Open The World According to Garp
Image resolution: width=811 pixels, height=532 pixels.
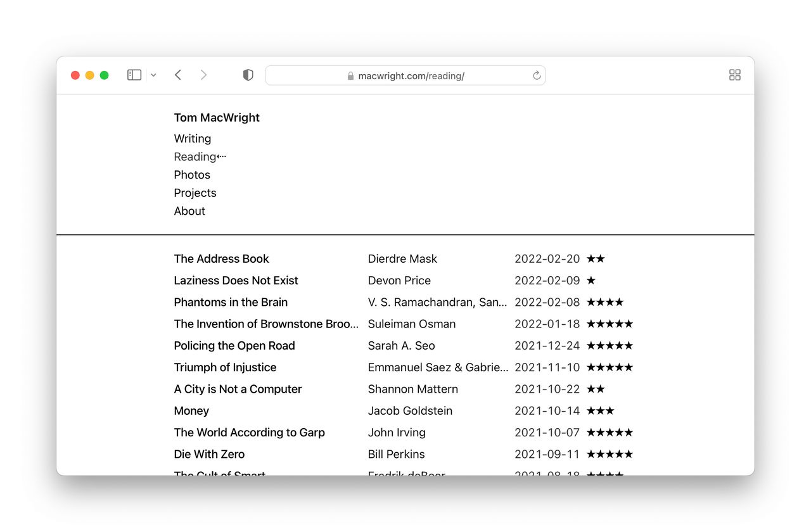click(249, 433)
